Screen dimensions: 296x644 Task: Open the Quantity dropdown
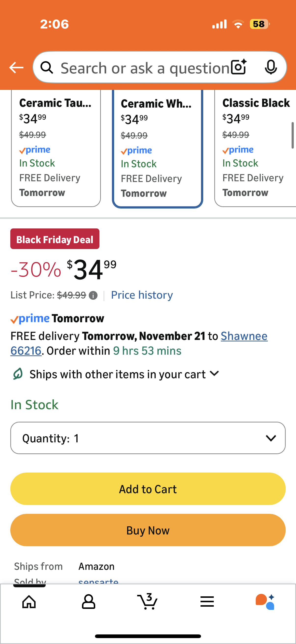tap(148, 438)
